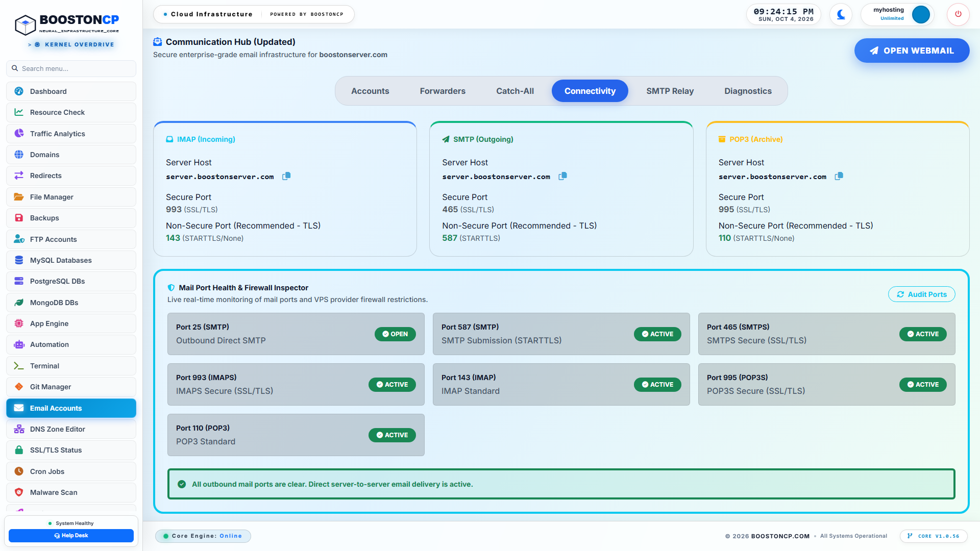980x551 pixels.
Task: Open the SMTP Relay tab
Action: tap(670, 91)
